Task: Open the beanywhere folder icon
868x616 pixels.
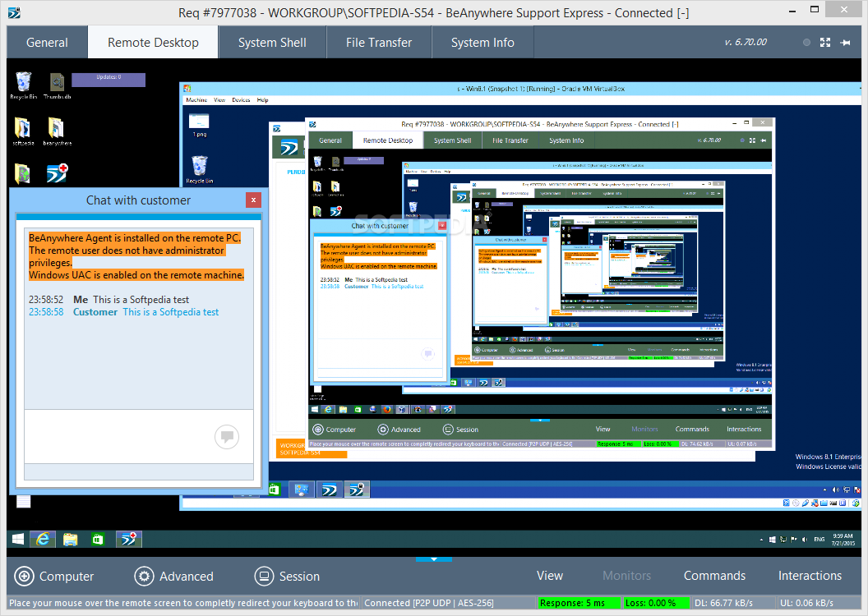Action: click(x=57, y=131)
